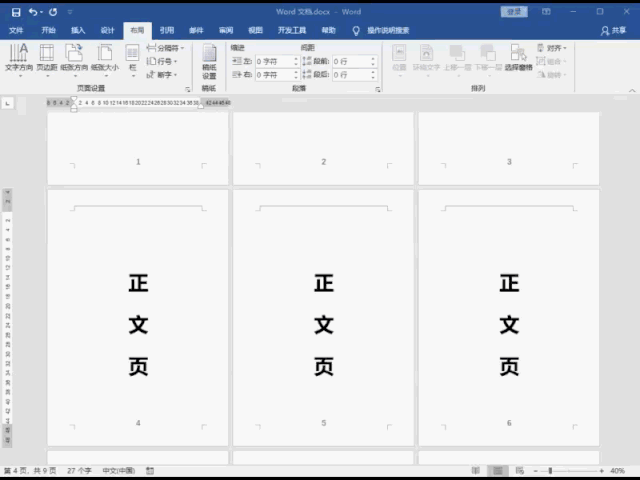
Task: Open the 文字方向 text direction tool
Action: [x=19, y=60]
